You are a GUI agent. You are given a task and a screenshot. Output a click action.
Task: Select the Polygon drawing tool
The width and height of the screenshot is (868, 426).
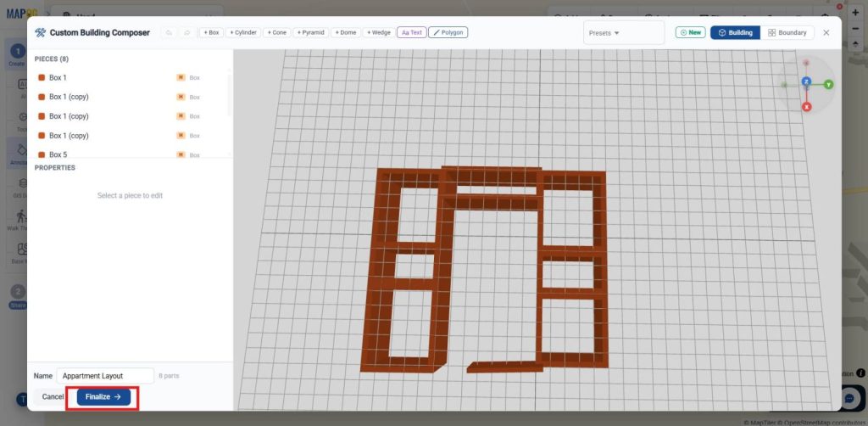448,33
